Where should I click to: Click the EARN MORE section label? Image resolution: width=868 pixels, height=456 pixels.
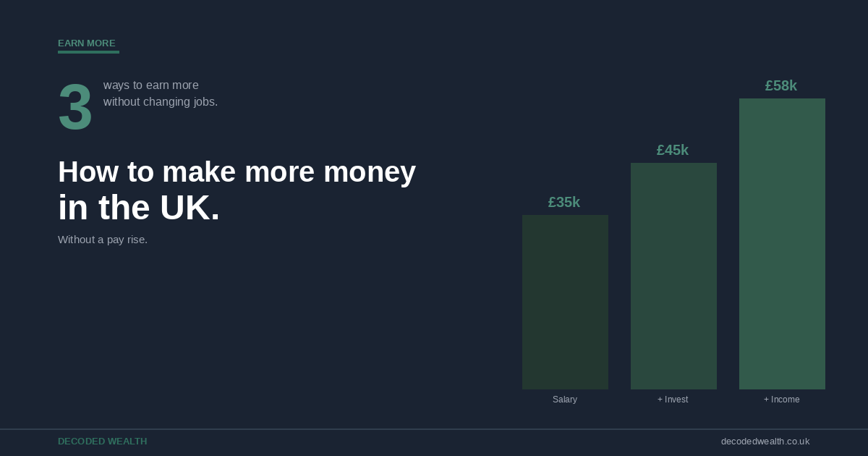[x=87, y=43]
